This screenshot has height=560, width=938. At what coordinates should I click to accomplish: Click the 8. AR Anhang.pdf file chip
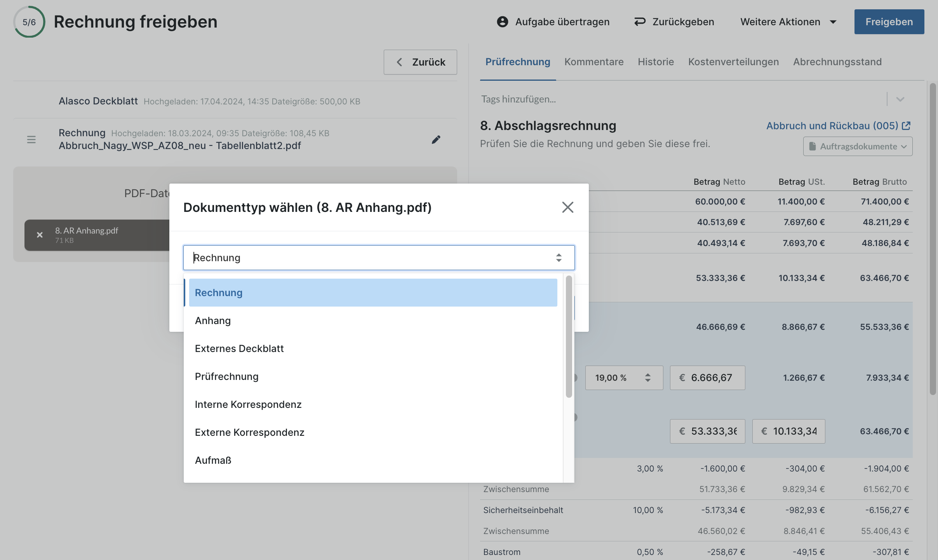click(97, 235)
